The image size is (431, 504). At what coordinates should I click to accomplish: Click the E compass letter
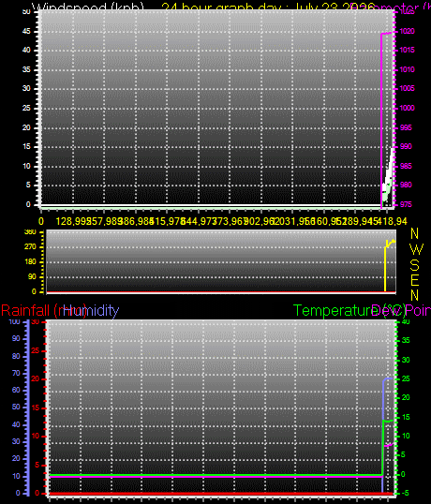click(x=415, y=280)
